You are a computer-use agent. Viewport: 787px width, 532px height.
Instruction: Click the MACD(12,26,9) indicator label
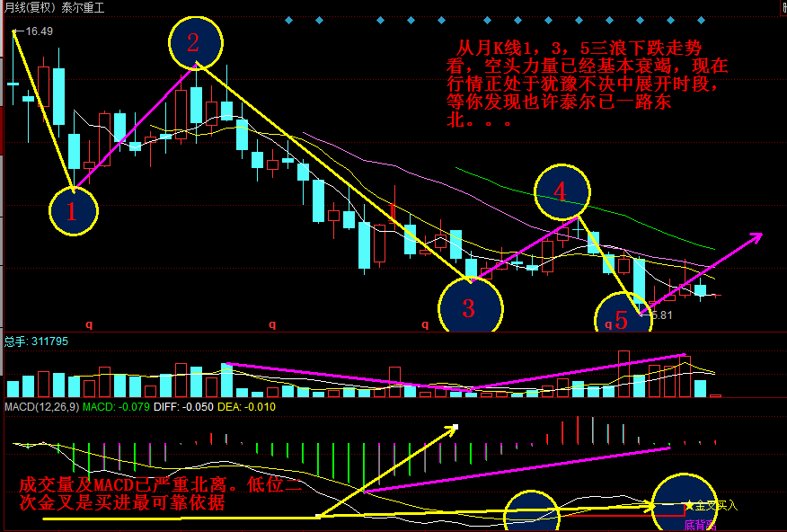pos(40,407)
